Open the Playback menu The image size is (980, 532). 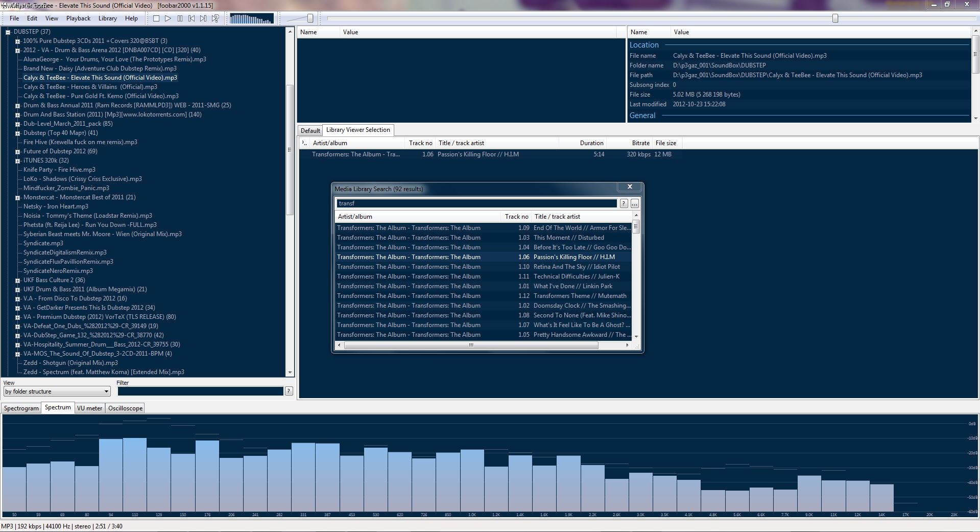click(x=78, y=18)
